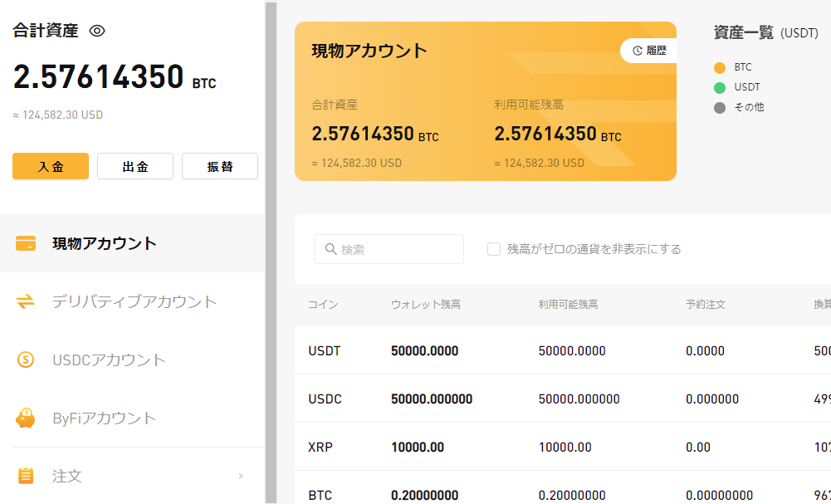Viewport: 831px width, 504px height.
Task: Click the sidebar vertical scrollbar
Action: [x=271, y=252]
